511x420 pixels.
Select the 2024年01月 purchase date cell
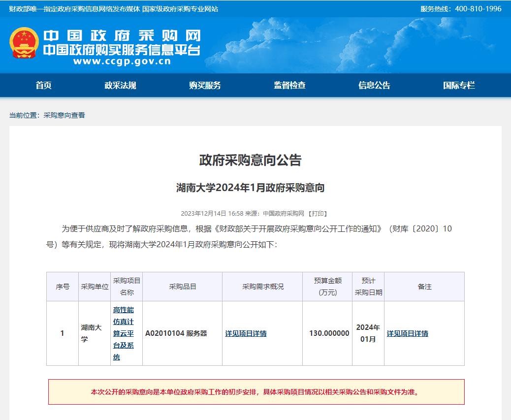pos(368,333)
